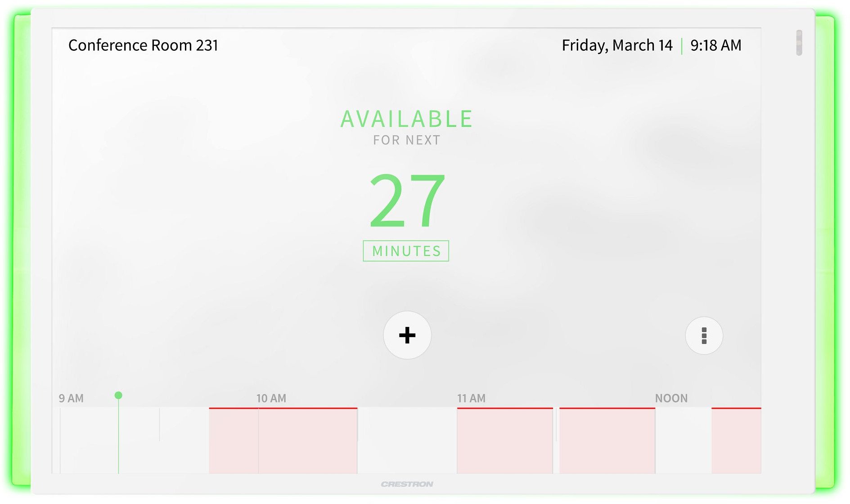Viewport: 850px width, 504px height.
Task: Click the 9 AM timeline label
Action: pyautogui.click(x=71, y=398)
